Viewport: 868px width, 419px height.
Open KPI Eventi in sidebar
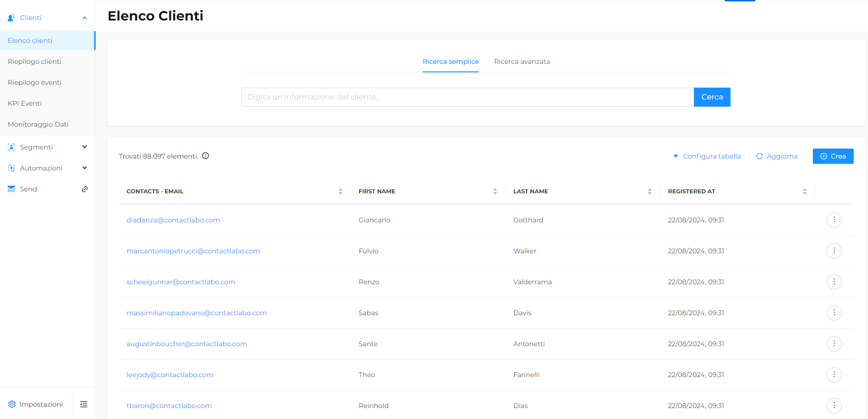[48, 103]
